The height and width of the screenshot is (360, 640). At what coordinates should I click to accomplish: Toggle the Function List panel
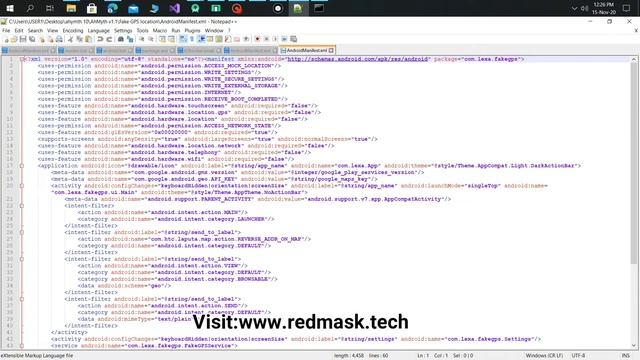point(228,39)
